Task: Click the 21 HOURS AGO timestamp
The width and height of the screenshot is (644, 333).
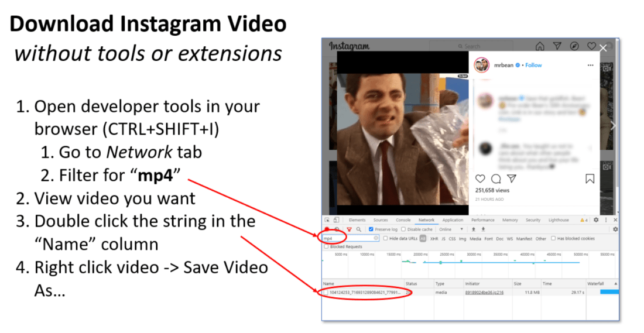Action: (489, 200)
